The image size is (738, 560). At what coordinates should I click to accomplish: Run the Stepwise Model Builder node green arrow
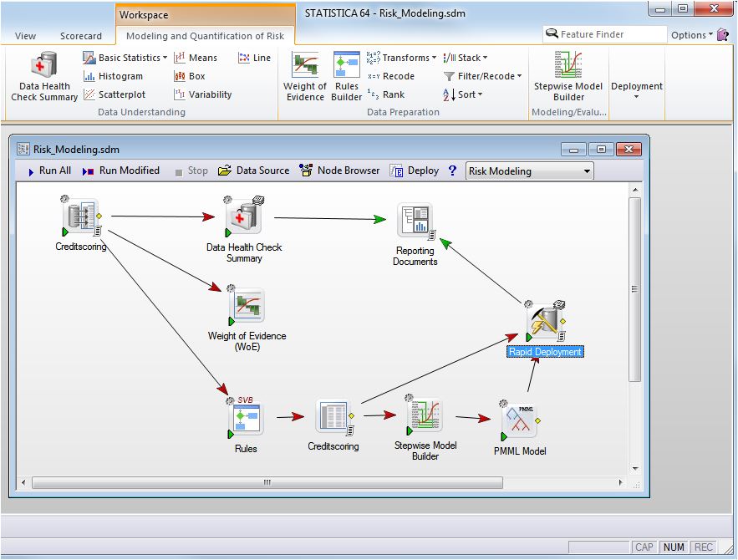coord(410,430)
